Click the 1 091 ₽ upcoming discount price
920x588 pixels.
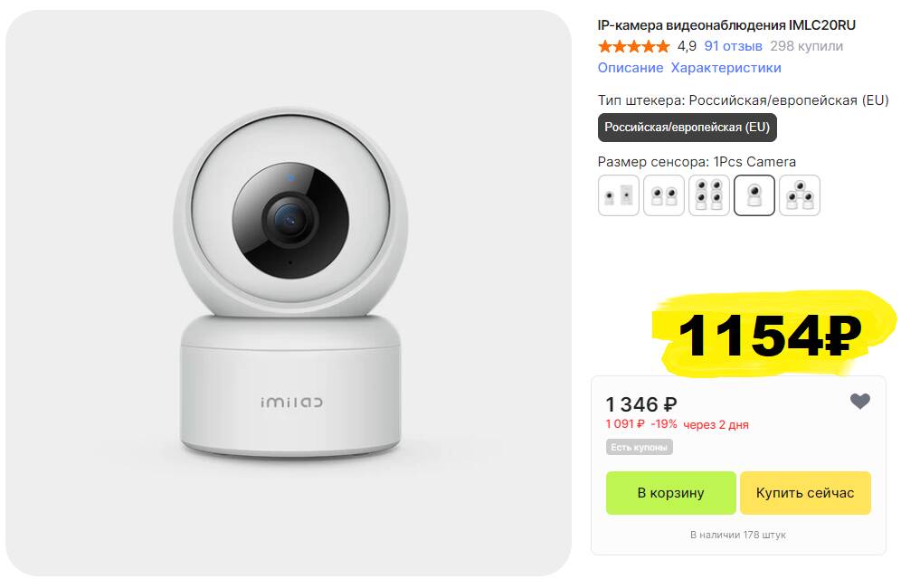coord(625,423)
